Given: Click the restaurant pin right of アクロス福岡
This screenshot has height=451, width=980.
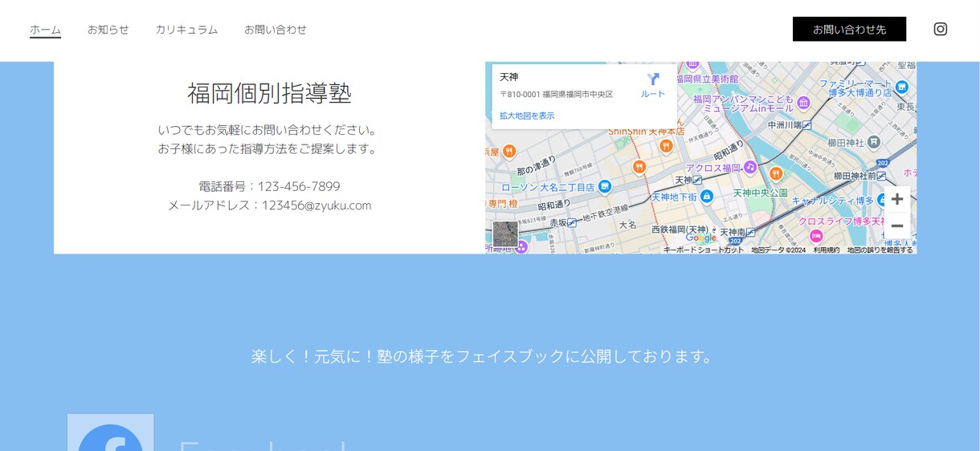Looking at the screenshot, I should tap(775, 173).
